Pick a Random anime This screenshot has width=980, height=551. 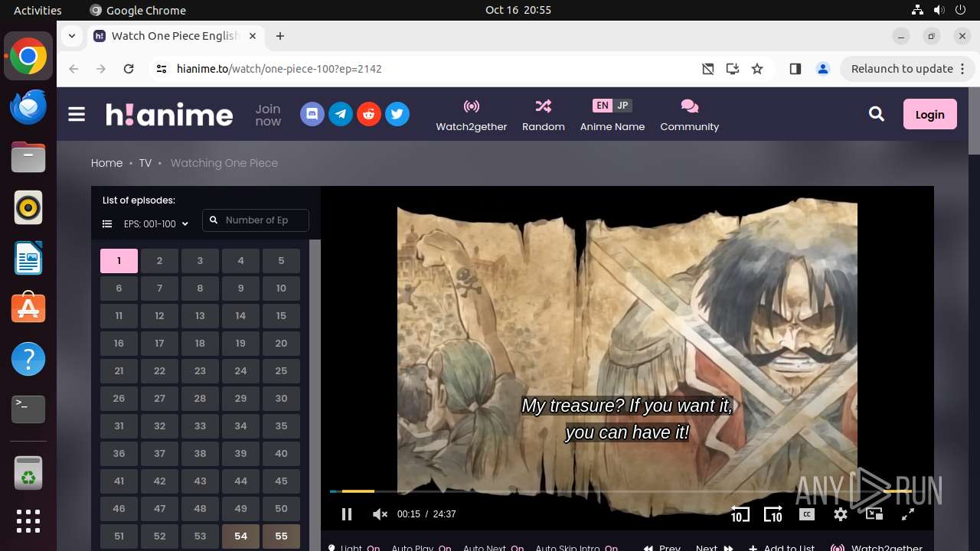544,115
